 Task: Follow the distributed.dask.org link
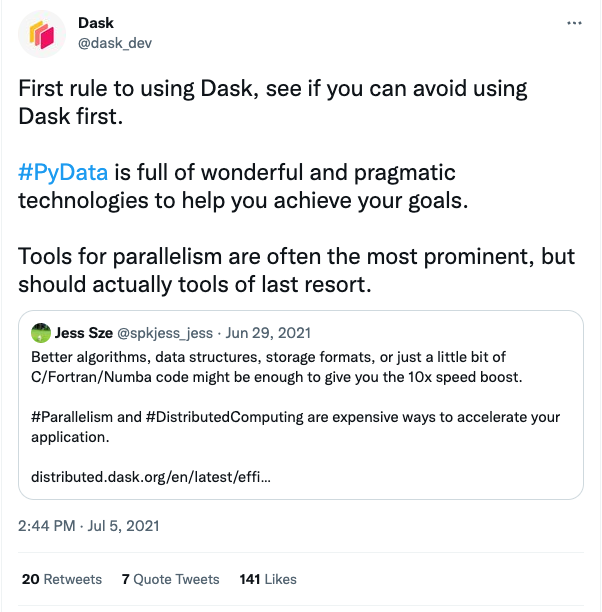click(x=151, y=477)
